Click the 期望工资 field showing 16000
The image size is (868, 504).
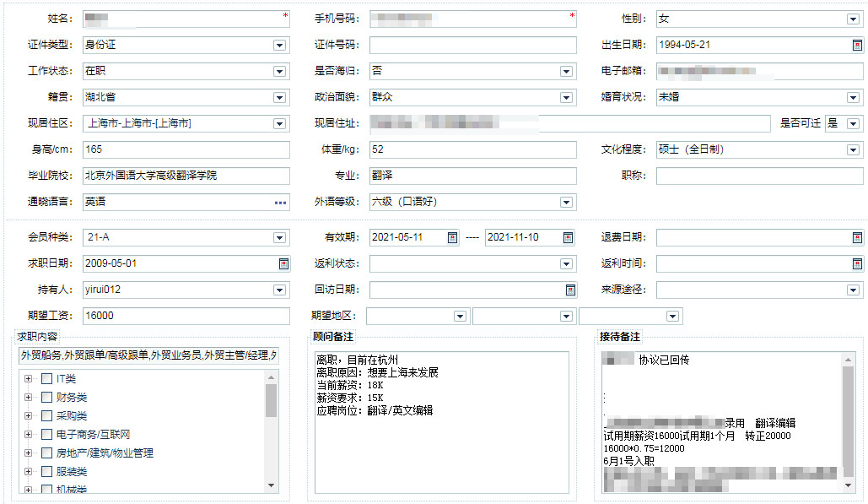tap(186, 316)
